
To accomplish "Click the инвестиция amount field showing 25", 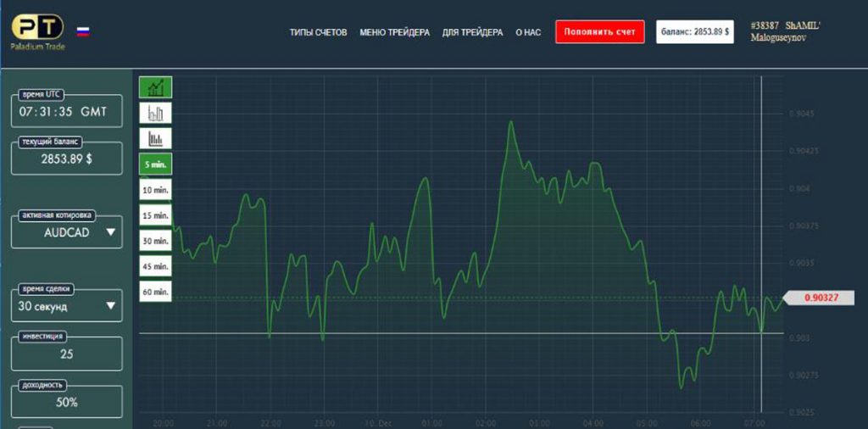I will (x=67, y=354).
